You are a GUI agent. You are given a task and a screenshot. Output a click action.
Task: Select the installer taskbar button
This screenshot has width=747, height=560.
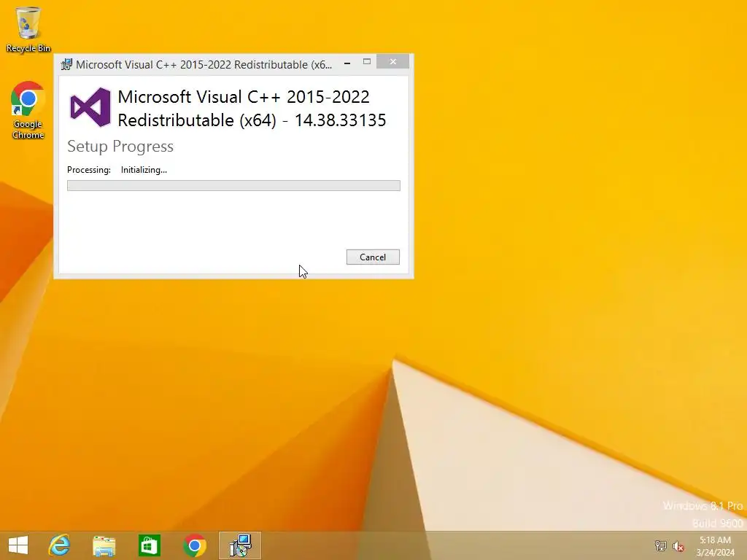[x=240, y=545]
